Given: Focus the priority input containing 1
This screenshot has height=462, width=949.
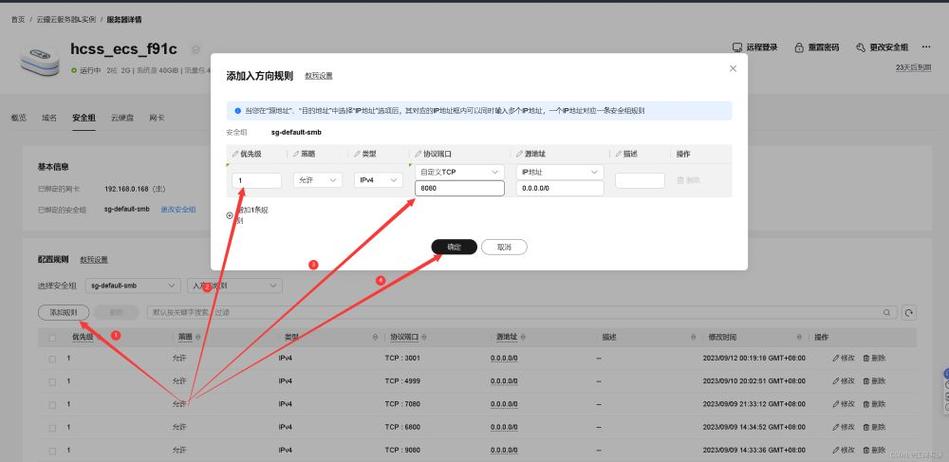Looking at the screenshot, I should [x=257, y=180].
